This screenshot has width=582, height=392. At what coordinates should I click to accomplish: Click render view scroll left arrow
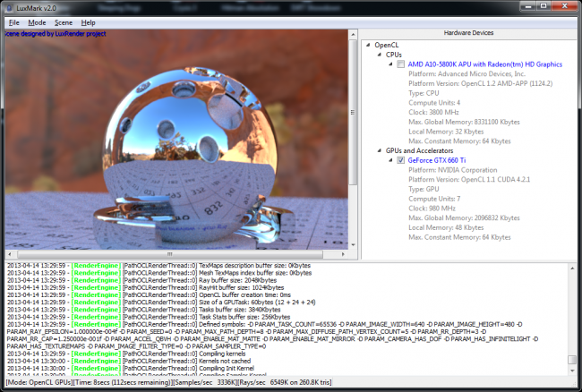(10, 254)
